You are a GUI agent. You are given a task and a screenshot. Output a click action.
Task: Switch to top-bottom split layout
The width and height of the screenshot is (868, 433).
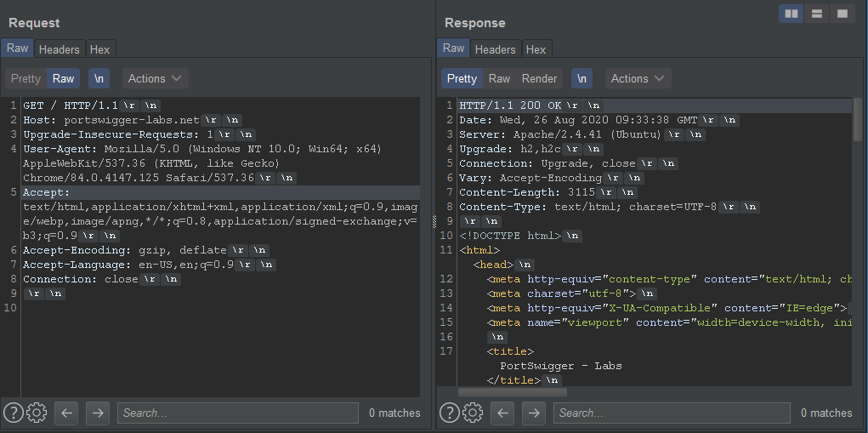[816, 14]
